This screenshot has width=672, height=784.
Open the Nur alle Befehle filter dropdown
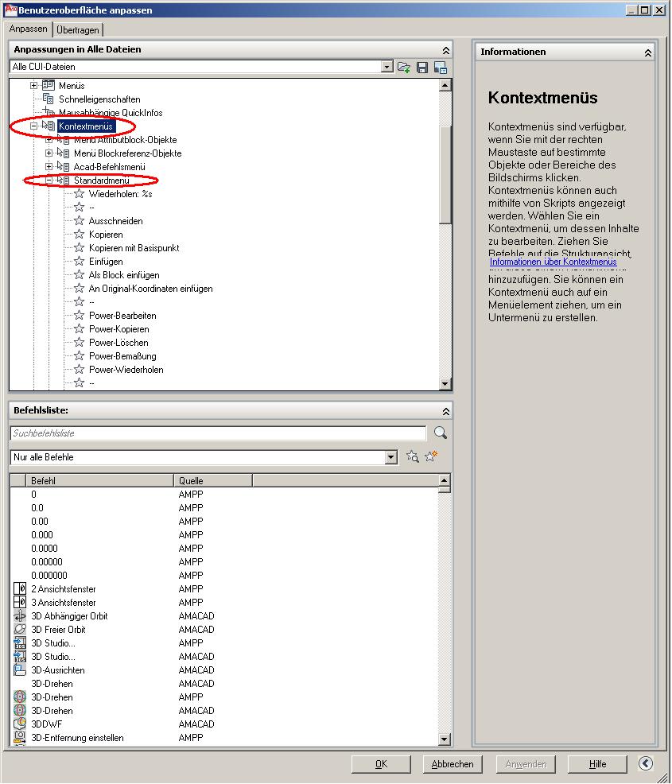[391, 457]
